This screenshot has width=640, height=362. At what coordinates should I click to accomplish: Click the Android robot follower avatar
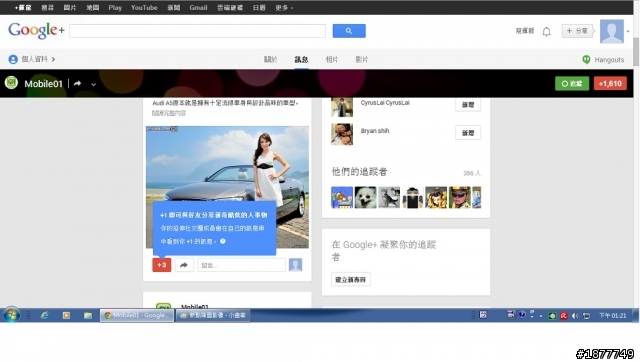point(413,198)
